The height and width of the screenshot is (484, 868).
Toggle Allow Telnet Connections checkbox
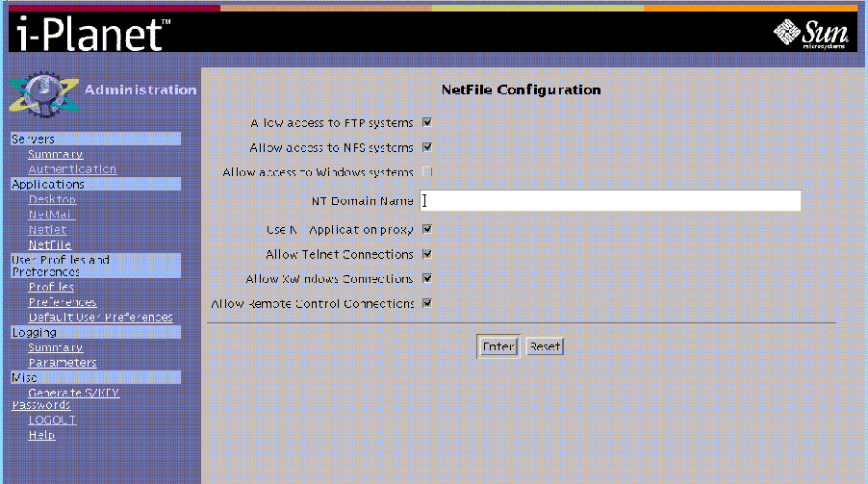click(x=427, y=254)
